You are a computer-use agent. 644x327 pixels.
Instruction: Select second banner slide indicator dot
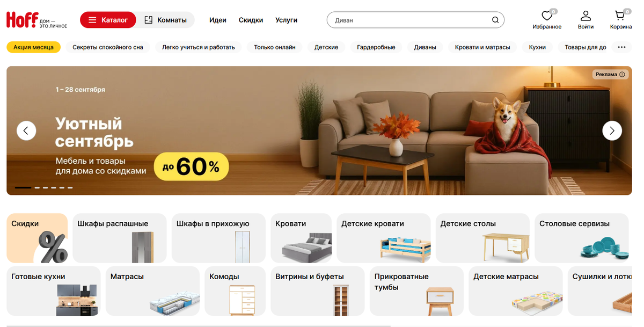click(x=37, y=187)
